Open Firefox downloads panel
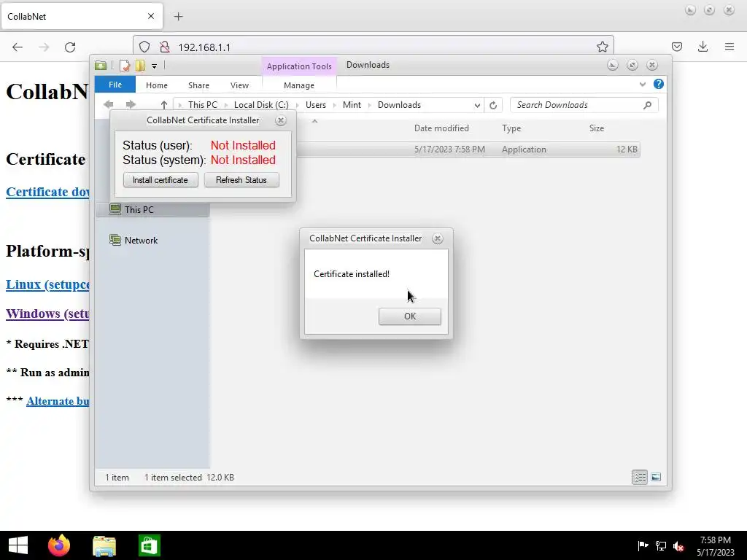This screenshot has height=560, width=747. pos(703,46)
